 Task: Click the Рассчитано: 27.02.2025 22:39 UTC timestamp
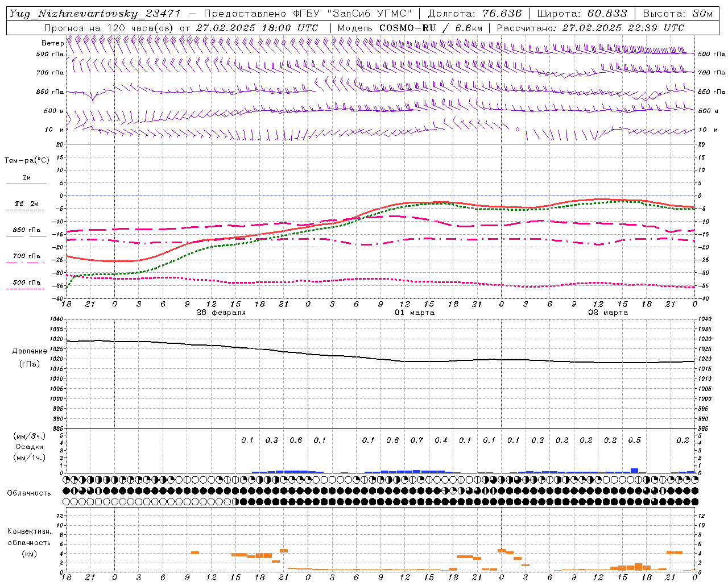(x=590, y=28)
